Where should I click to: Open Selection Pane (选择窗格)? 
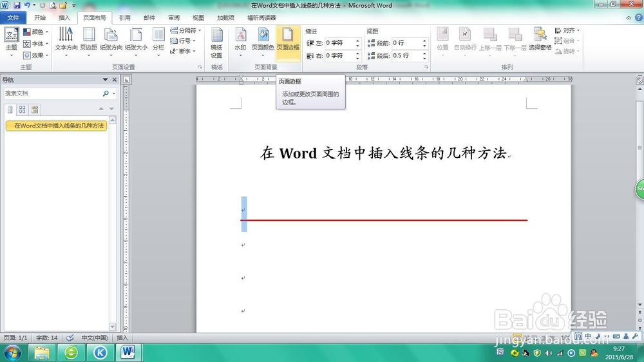pos(540,39)
